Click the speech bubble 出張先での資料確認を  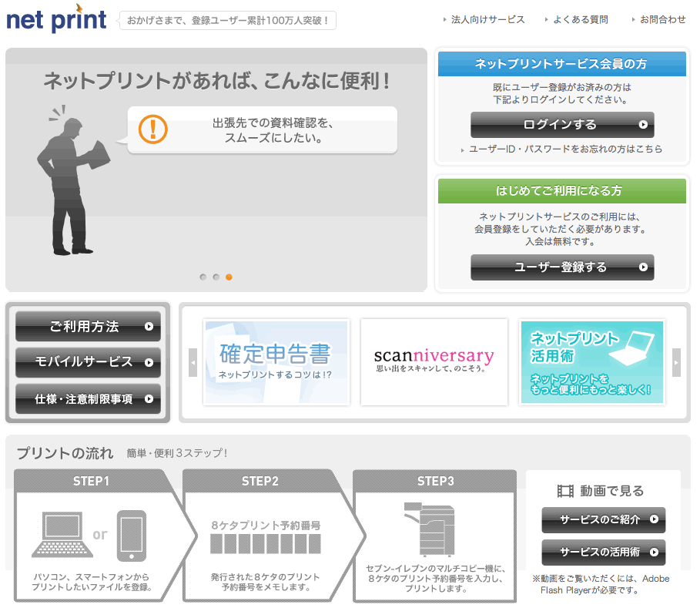point(263,130)
